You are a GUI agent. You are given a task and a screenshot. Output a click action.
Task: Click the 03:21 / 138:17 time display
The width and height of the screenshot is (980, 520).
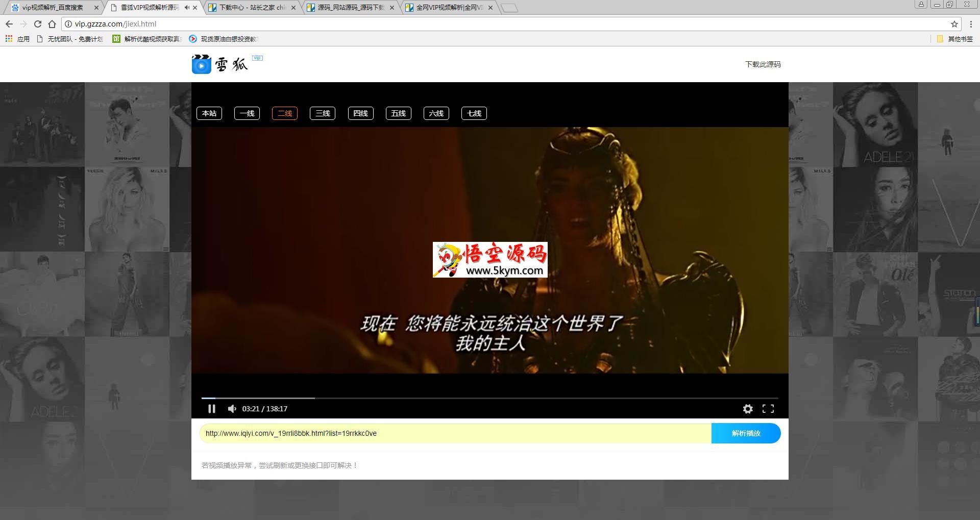(265, 409)
